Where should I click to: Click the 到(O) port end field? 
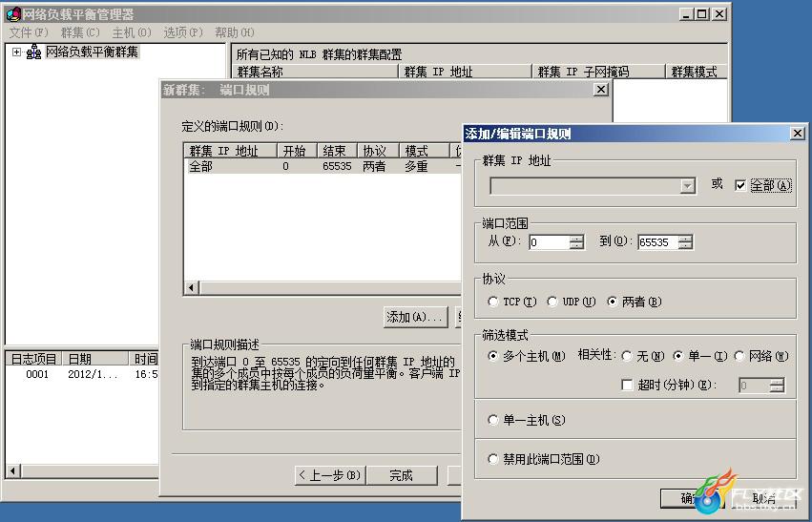[657, 242]
